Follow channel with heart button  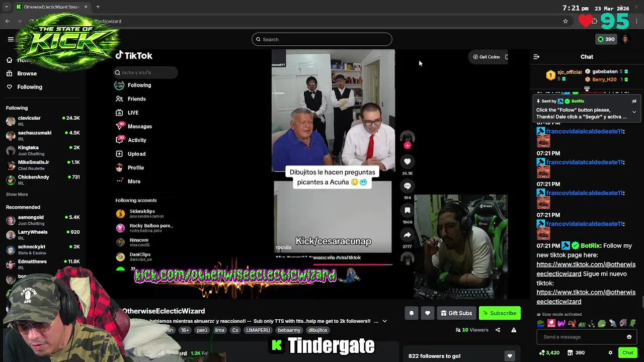[x=428, y=313]
